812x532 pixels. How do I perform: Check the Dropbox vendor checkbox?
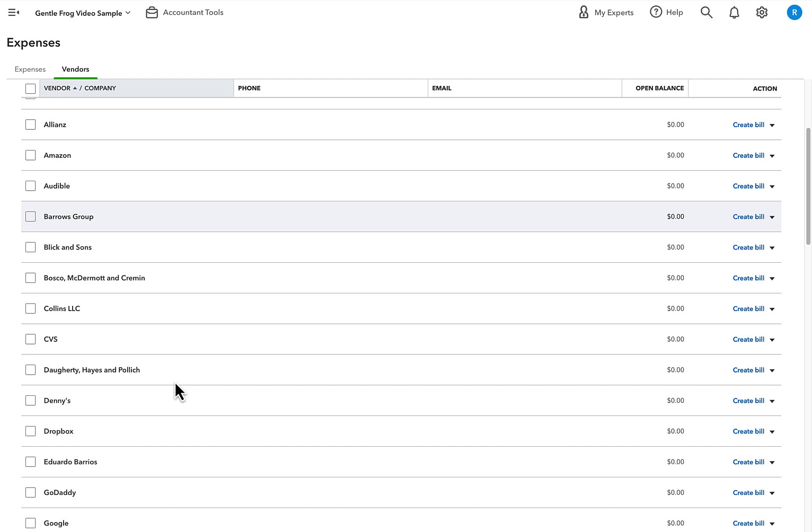pyautogui.click(x=31, y=431)
